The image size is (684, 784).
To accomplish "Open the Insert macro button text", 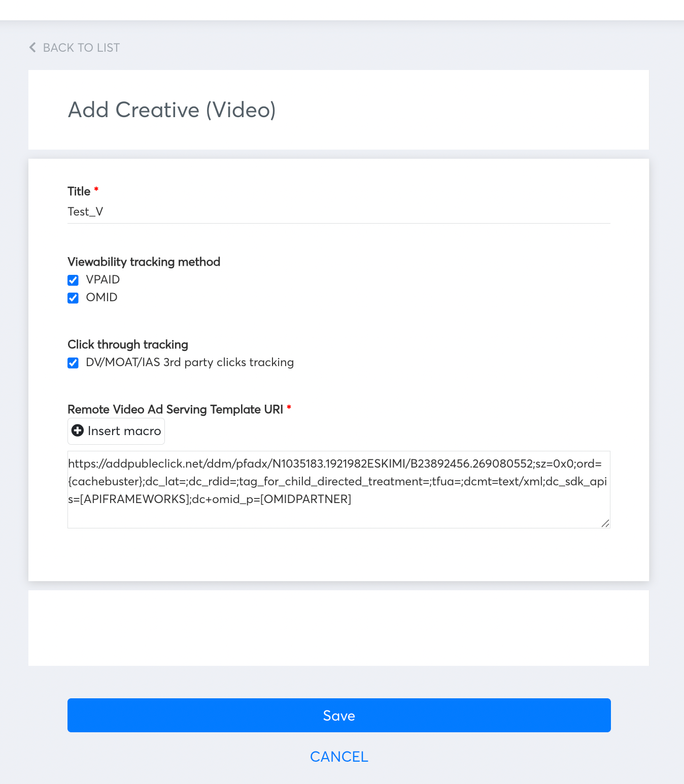I will pos(124,431).
